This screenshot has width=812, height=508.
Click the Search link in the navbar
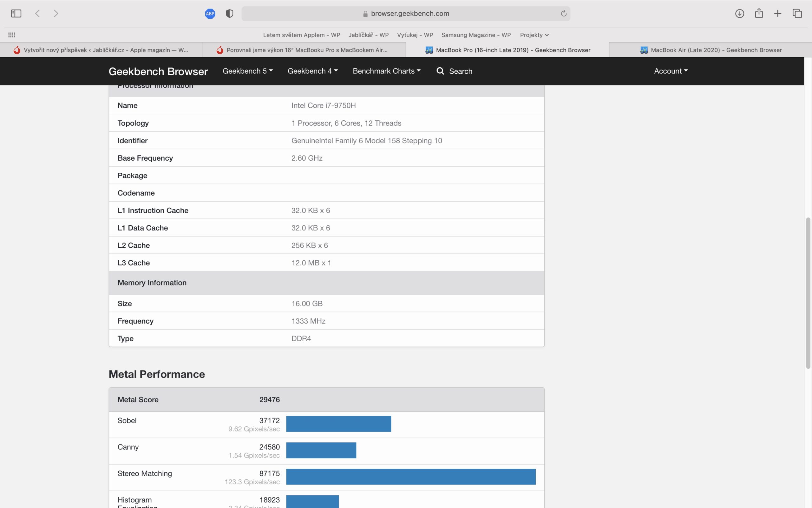[461, 71]
